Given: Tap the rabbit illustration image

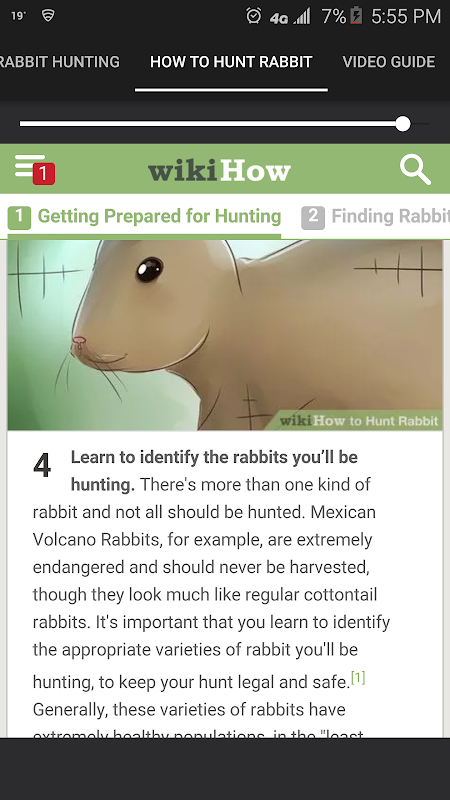Looking at the screenshot, I should pos(225,335).
